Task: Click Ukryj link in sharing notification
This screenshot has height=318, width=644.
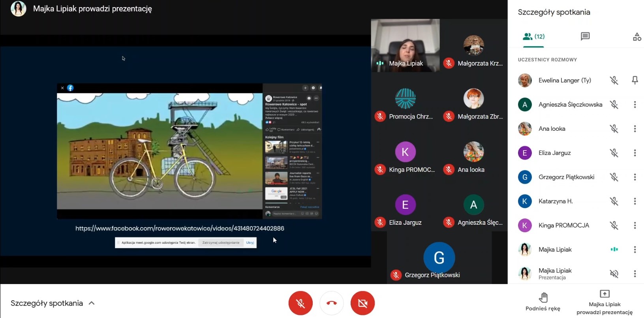Action: click(x=250, y=243)
